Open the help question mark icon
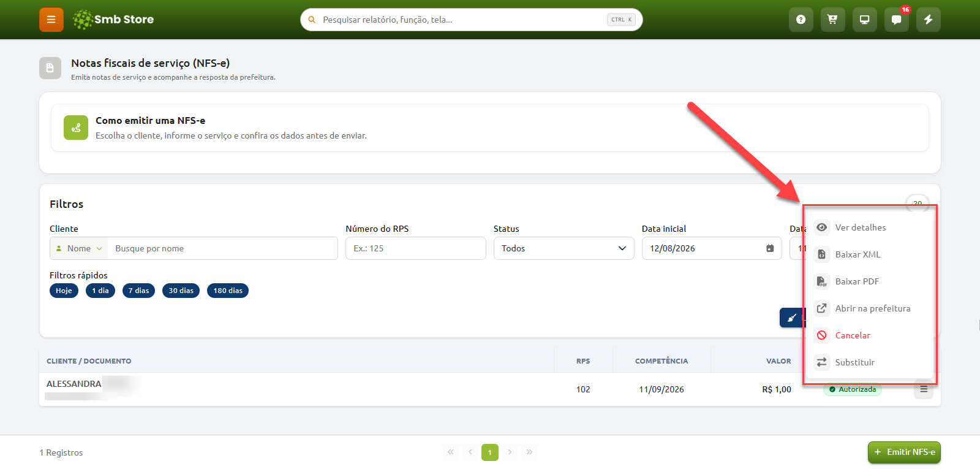The width and height of the screenshot is (980, 469). 801,20
